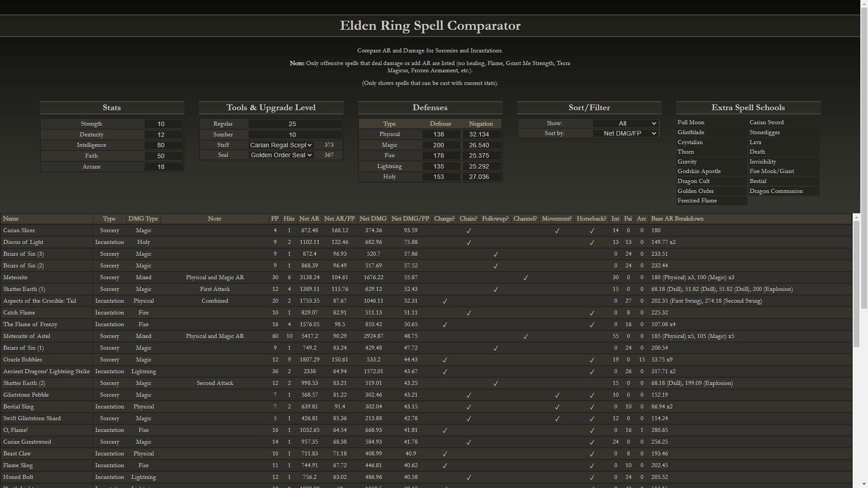Toggle the Godskin Apostle spell school

pos(712,171)
